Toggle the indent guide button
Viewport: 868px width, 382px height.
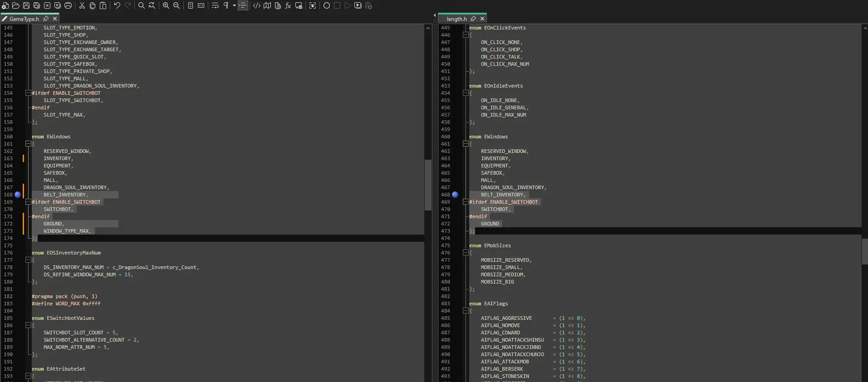[x=243, y=5]
